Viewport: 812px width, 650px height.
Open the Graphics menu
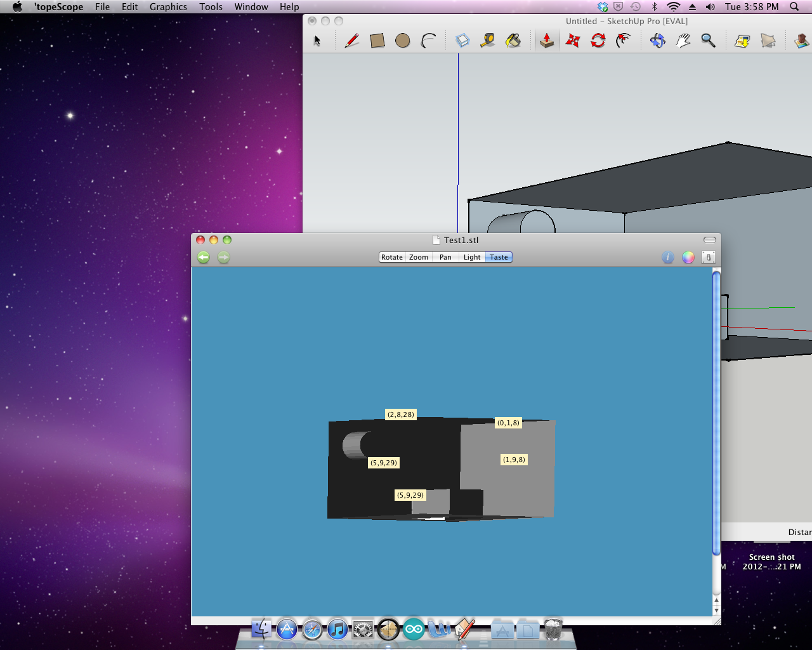[168, 7]
